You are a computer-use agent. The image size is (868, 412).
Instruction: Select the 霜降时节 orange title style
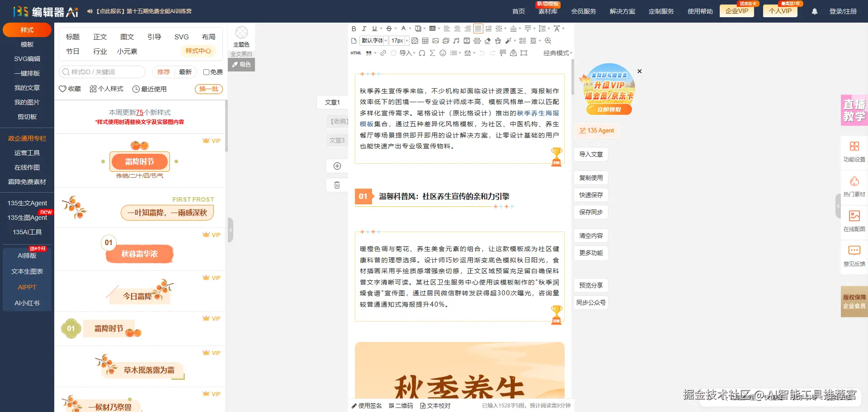coord(140,161)
